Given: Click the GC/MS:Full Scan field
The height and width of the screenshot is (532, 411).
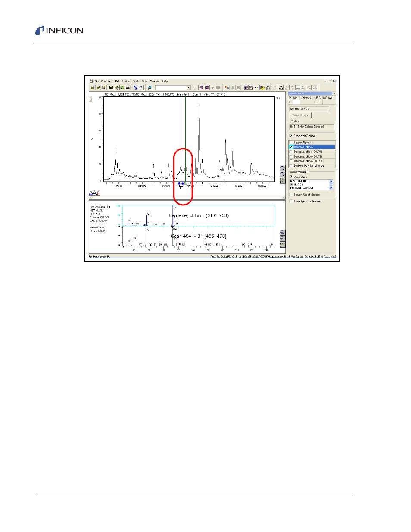Looking at the screenshot, I should [309, 109].
